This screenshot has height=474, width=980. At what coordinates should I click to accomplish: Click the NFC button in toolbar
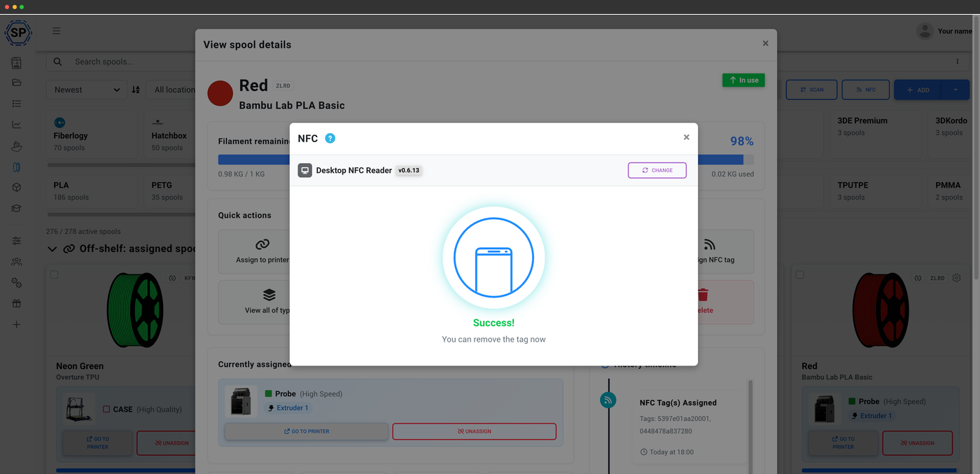pyautogui.click(x=865, y=90)
